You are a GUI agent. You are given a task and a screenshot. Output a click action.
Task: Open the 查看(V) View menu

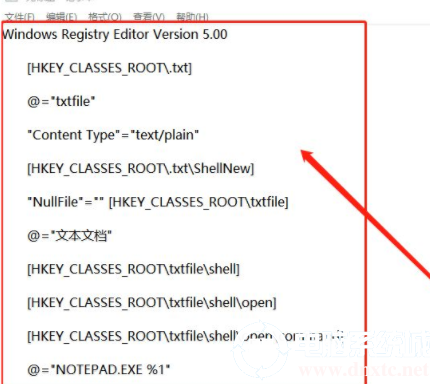(149, 17)
